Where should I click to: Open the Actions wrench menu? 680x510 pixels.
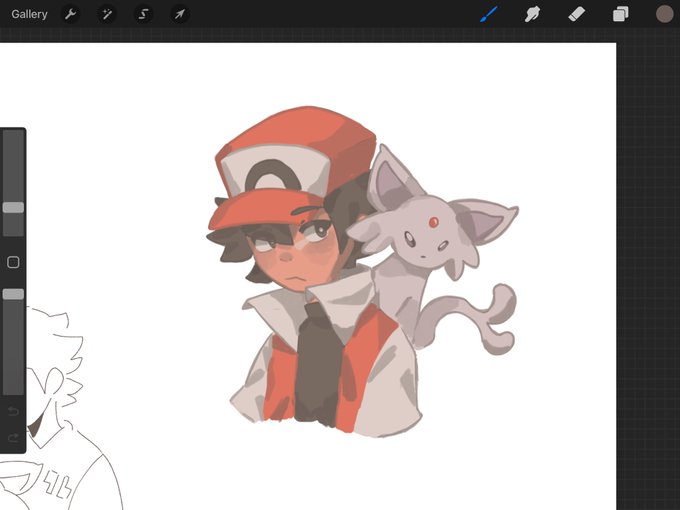(71, 14)
